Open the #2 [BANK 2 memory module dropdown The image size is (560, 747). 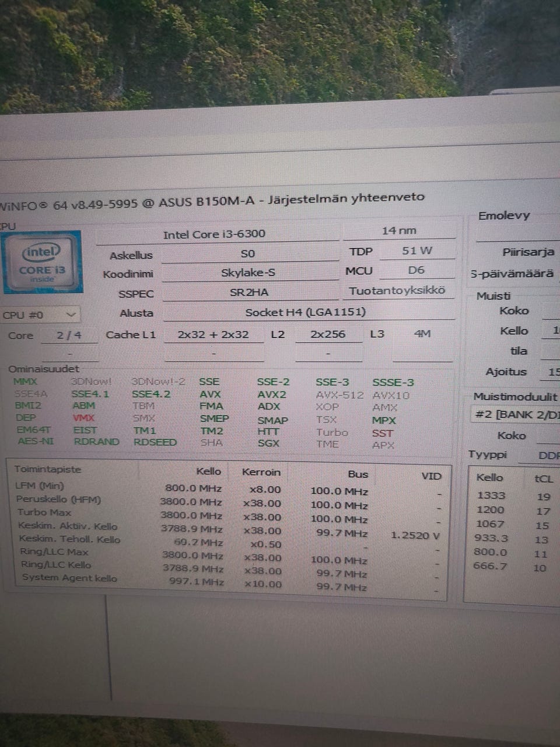click(515, 414)
